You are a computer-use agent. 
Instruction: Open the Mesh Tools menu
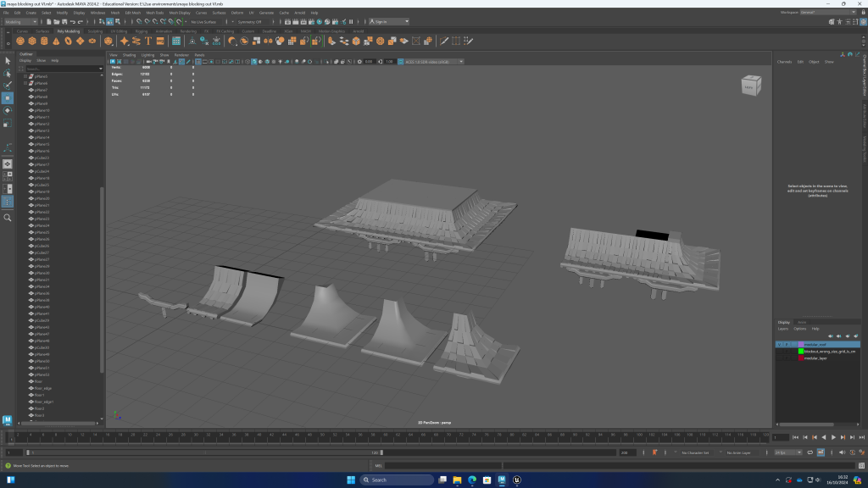tap(155, 13)
